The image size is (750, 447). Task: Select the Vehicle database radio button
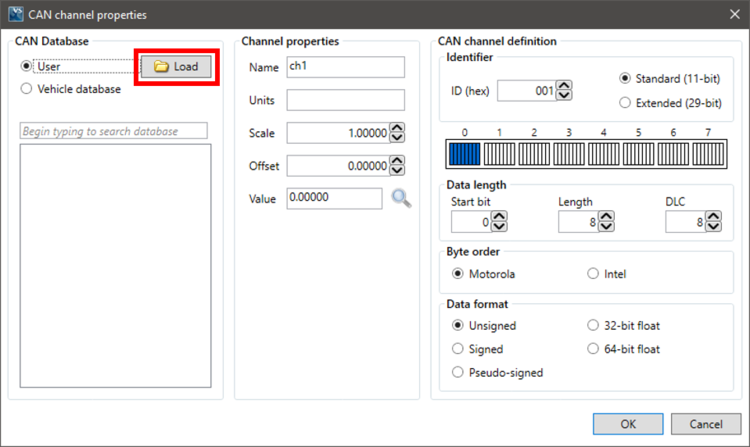click(26, 89)
